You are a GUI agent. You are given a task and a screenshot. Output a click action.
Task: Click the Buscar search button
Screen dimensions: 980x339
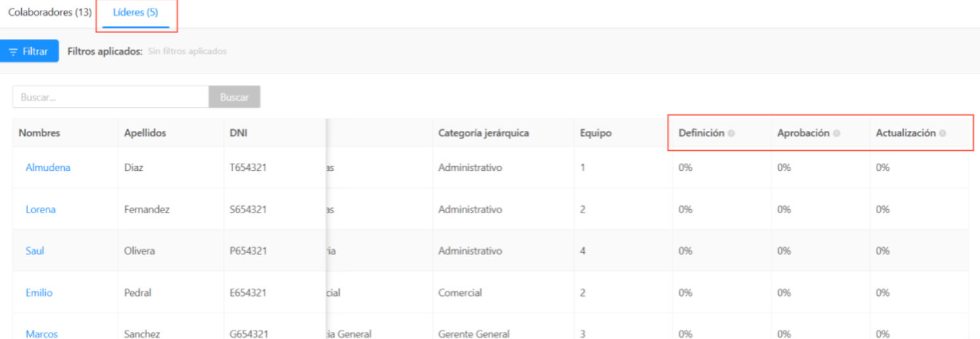234,97
